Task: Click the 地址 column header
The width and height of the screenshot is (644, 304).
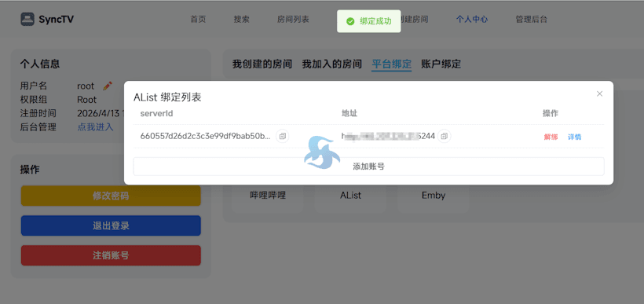Action: [349, 113]
